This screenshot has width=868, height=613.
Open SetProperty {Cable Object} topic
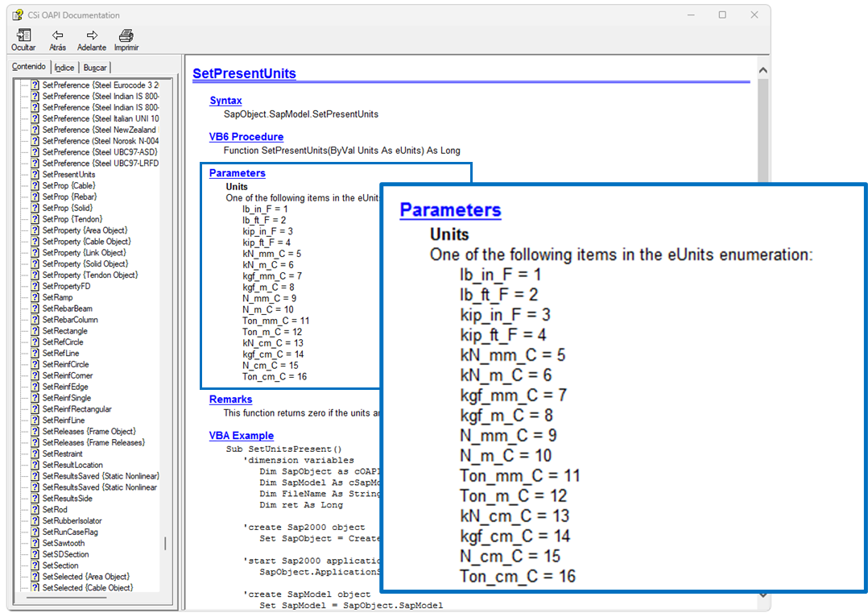click(x=86, y=242)
